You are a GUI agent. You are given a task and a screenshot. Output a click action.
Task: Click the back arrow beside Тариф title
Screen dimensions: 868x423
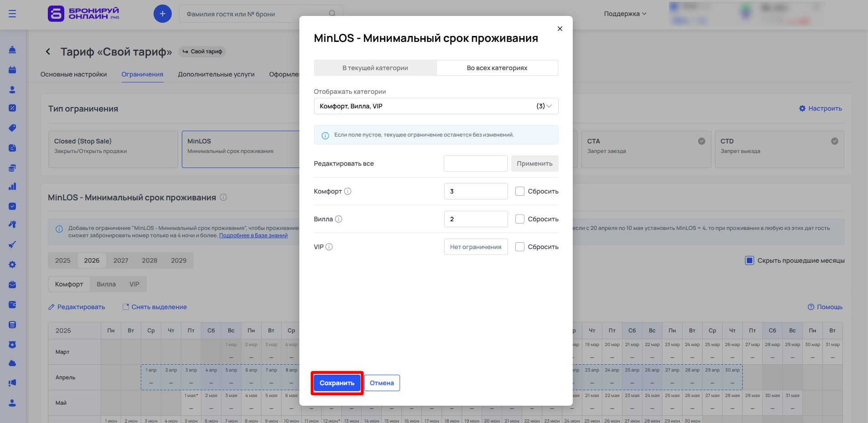48,52
